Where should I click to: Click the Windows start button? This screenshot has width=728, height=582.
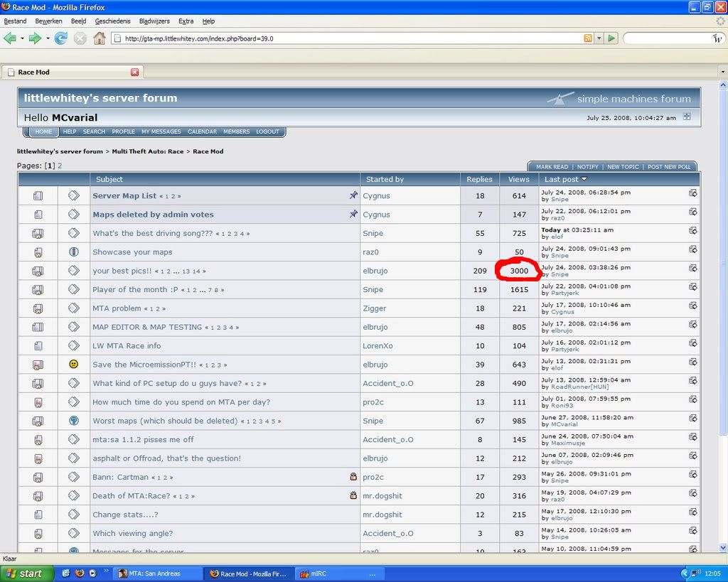27,573
